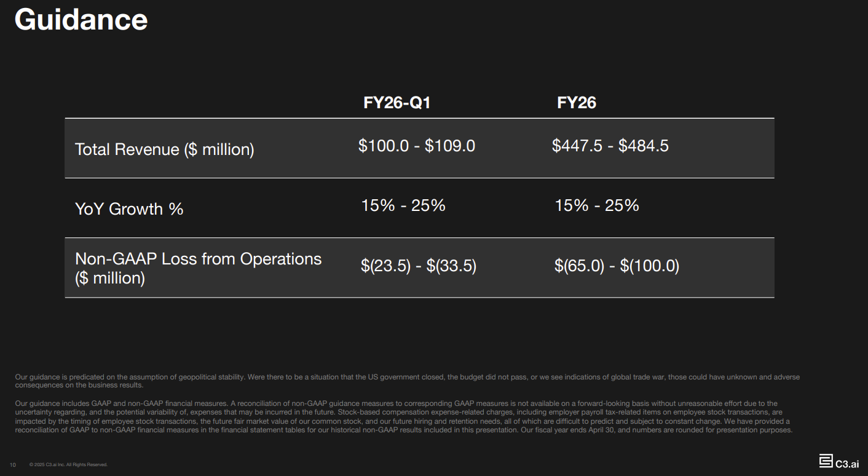Click the slide page number 10

pos(13,464)
